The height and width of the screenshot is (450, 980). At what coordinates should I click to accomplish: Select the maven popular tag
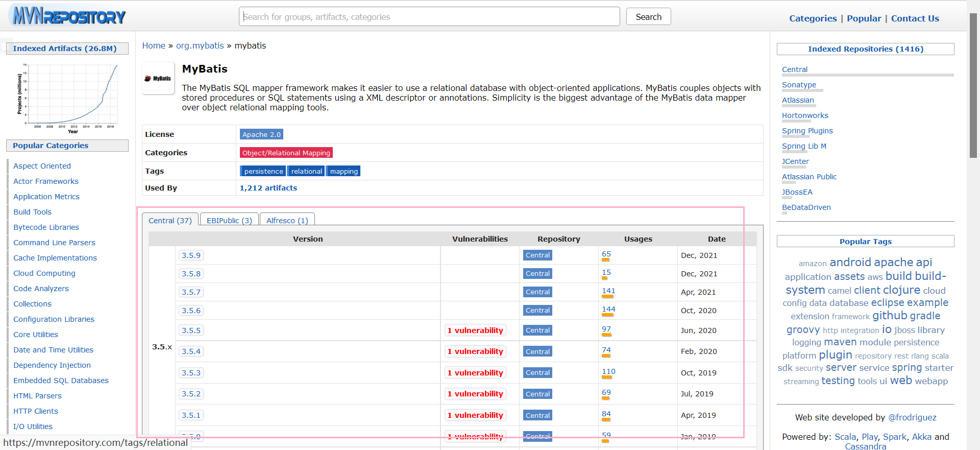(x=840, y=342)
